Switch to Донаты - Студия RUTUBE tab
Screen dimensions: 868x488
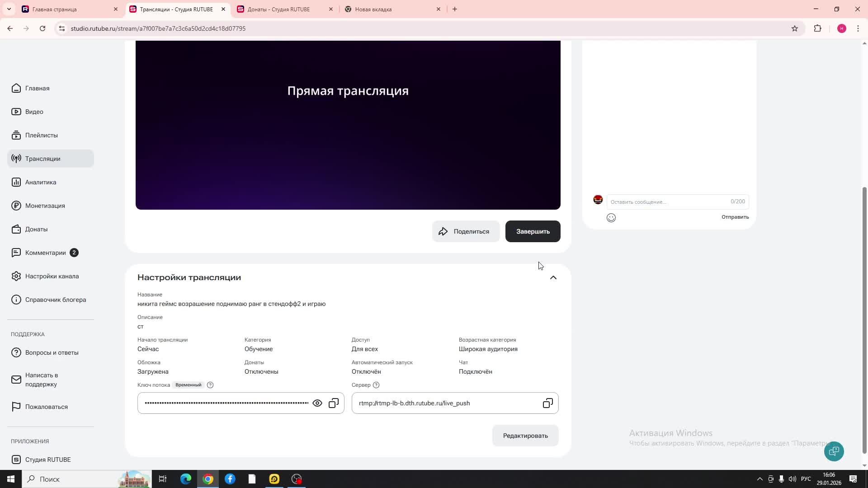click(x=278, y=9)
